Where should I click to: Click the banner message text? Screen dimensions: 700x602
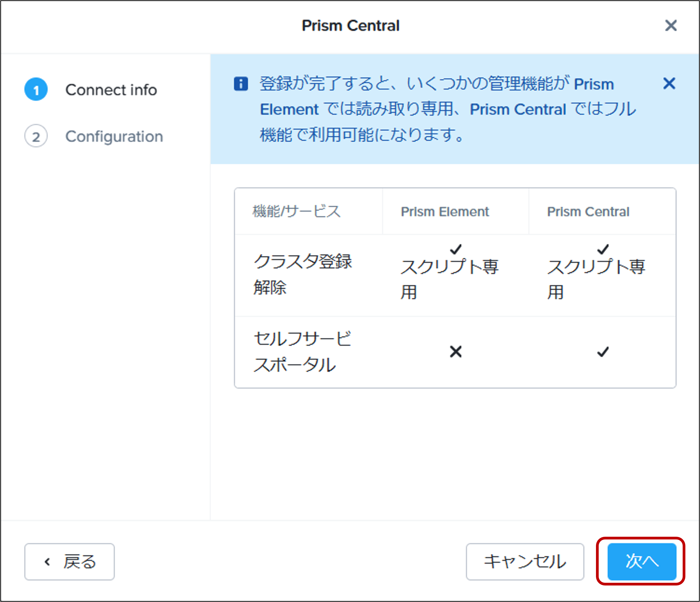tap(448, 109)
